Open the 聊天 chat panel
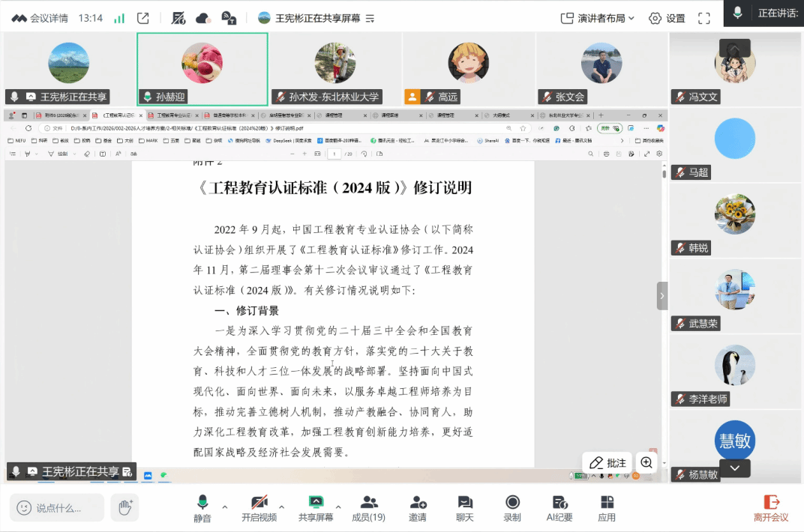 click(465, 507)
